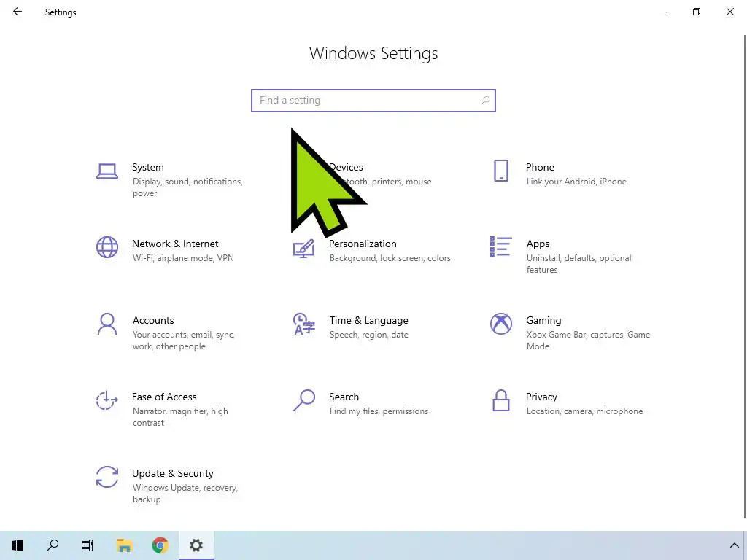Minimize the Settings window

662,12
